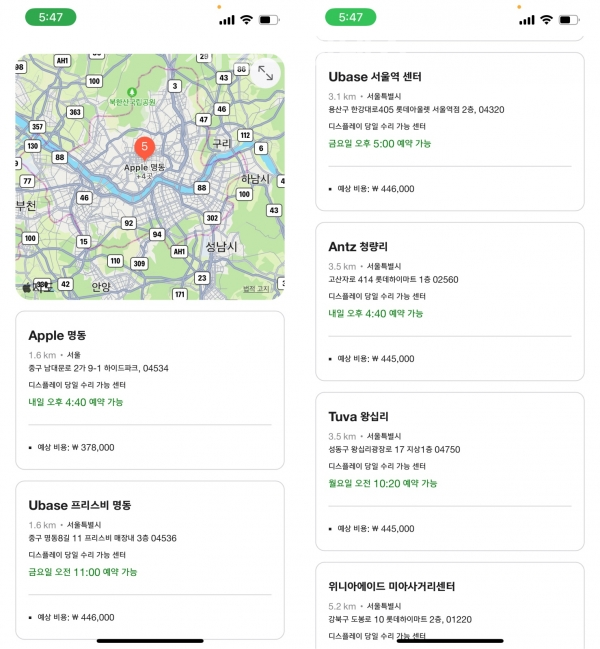This screenshot has height=649, width=600.
Task: Tap estimated cost ₩ 445,000 on Tuva 왕십리
Action: coord(376,529)
